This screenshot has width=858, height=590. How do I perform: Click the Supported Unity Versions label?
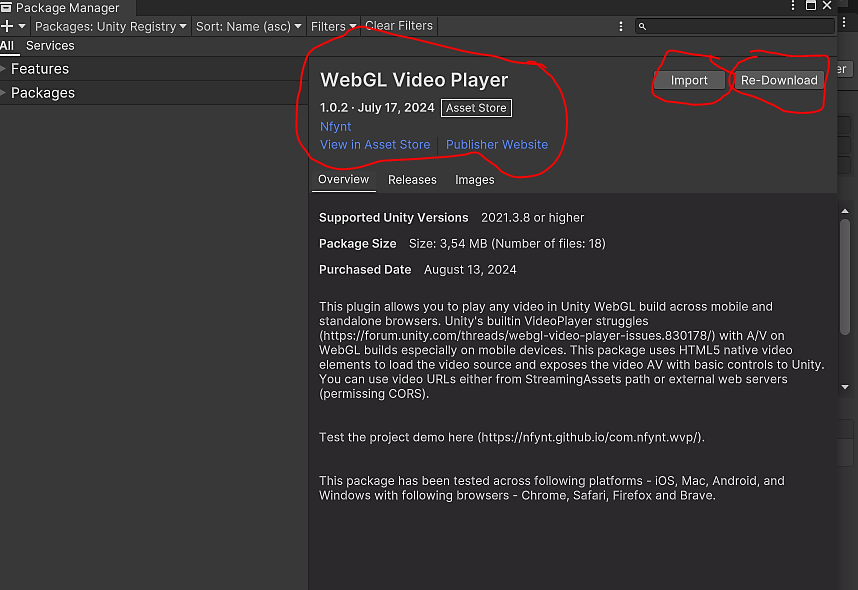click(393, 218)
